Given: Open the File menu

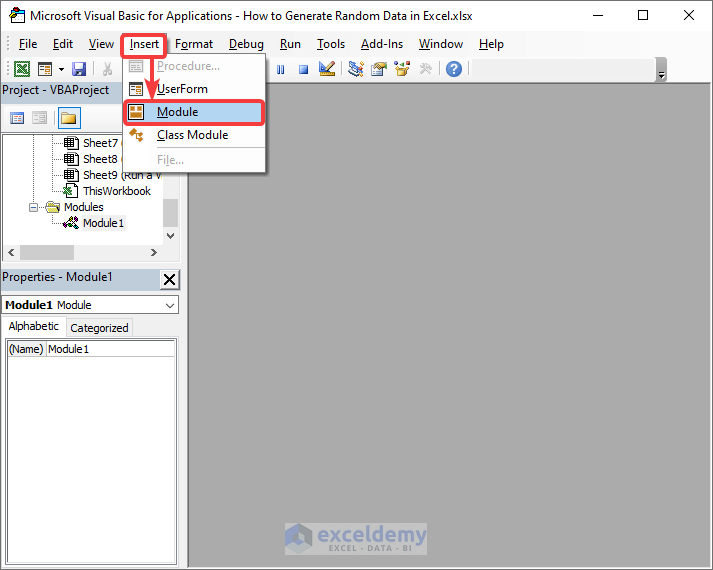Looking at the screenshot, I should [28, 44].
